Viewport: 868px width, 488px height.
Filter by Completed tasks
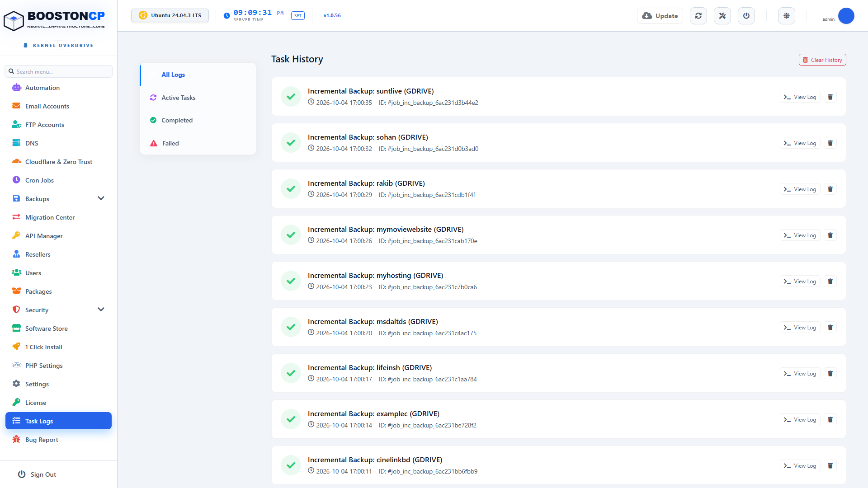pyautogui.click(x=198, y=120)
